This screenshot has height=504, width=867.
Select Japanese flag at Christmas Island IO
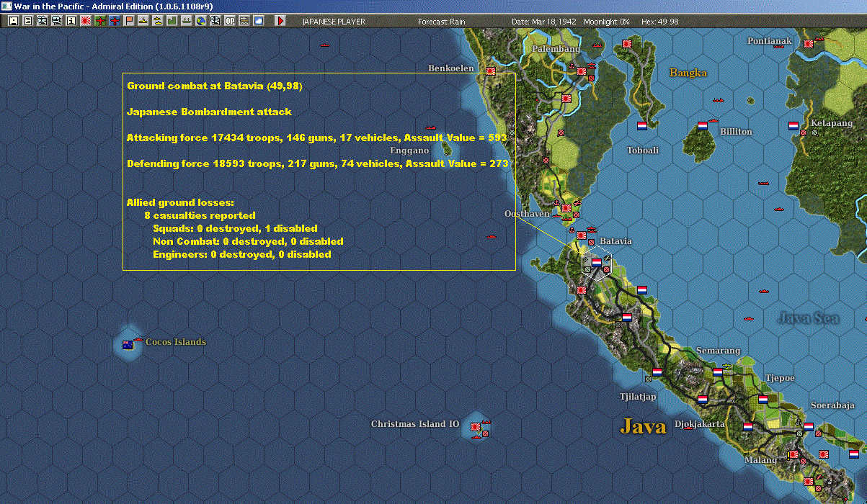[476, 426]
